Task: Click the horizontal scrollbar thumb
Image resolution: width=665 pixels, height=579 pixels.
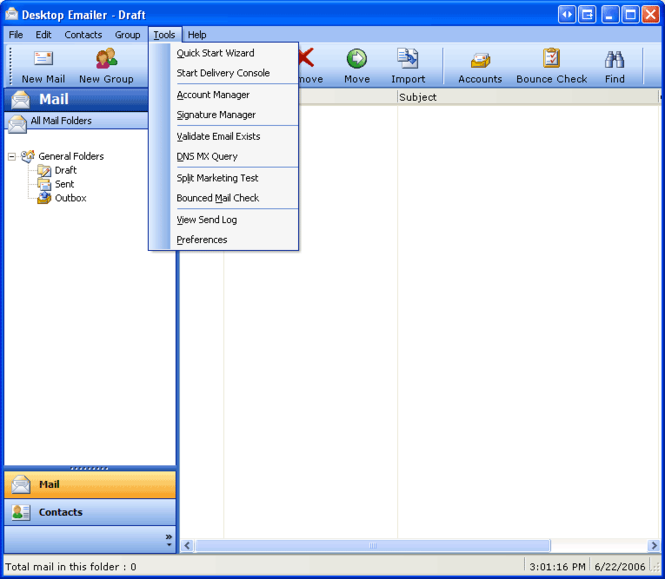Action: point(373,545)
